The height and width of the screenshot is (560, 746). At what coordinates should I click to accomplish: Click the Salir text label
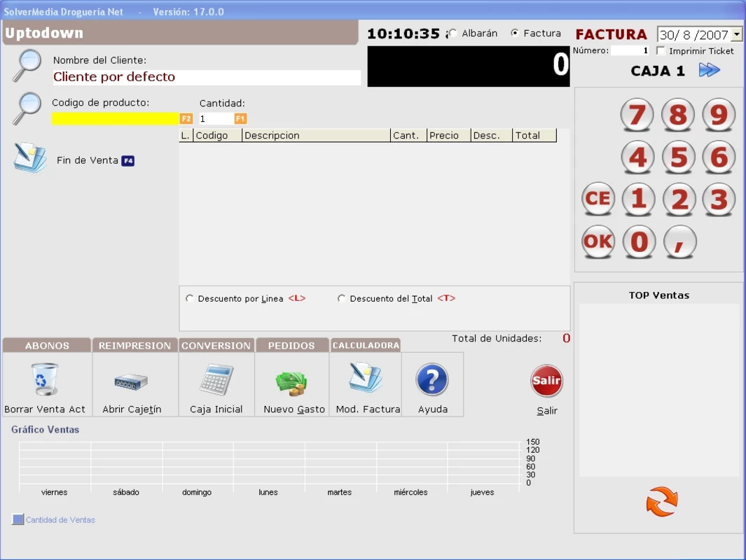tap(546, 411)
